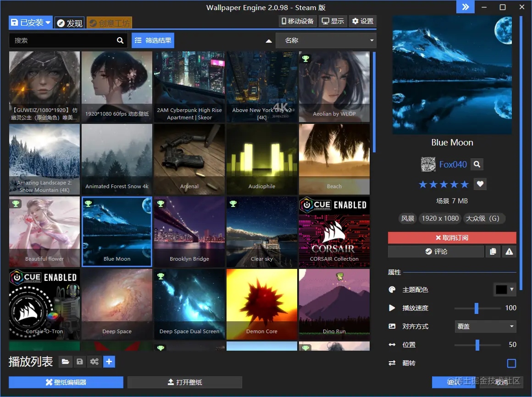Image resolution: width=532 pixels, height=397 pixels.
Task: Click unsubscribe (取消订阅) red button
Action: [x=452, y=238]
